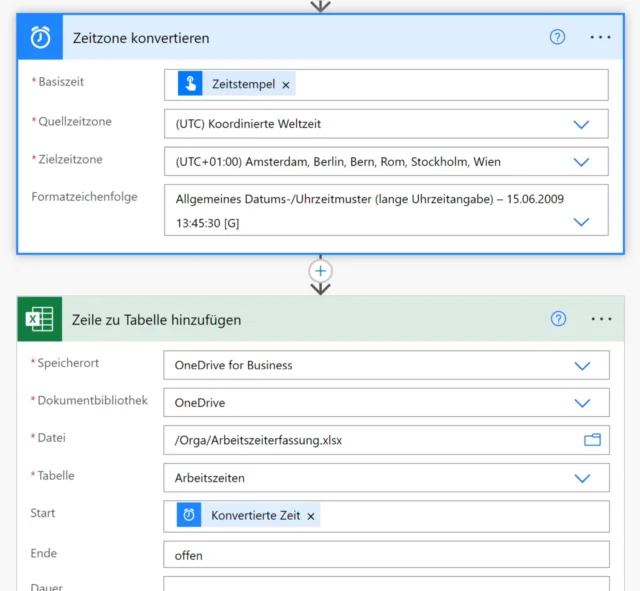Remove the Zeitstempel token from Basiszeit
This screenshot has height=591, width=640.
click(x=286, y=85)
